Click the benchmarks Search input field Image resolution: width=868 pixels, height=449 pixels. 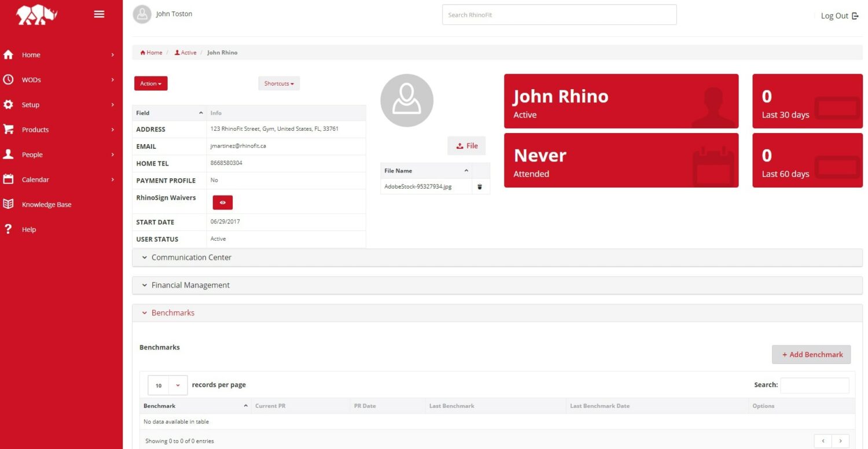pyautogui.click(x=814, y=385)
